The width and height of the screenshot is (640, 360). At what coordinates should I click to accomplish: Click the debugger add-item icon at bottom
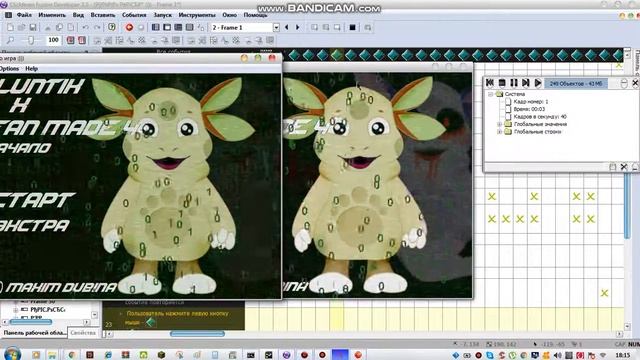tap(613, 167)
